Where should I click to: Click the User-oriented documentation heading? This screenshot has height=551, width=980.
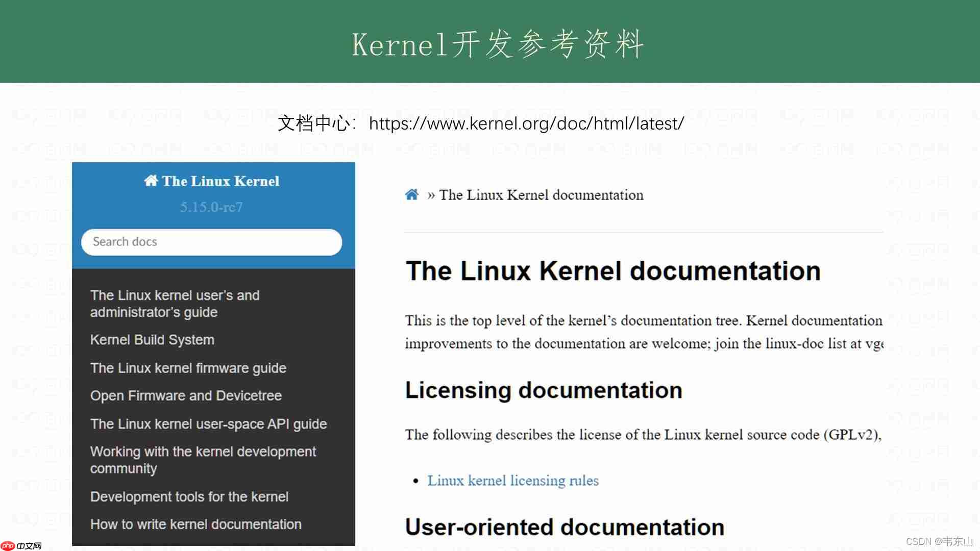pyautogui.click(x=565, y=527)
